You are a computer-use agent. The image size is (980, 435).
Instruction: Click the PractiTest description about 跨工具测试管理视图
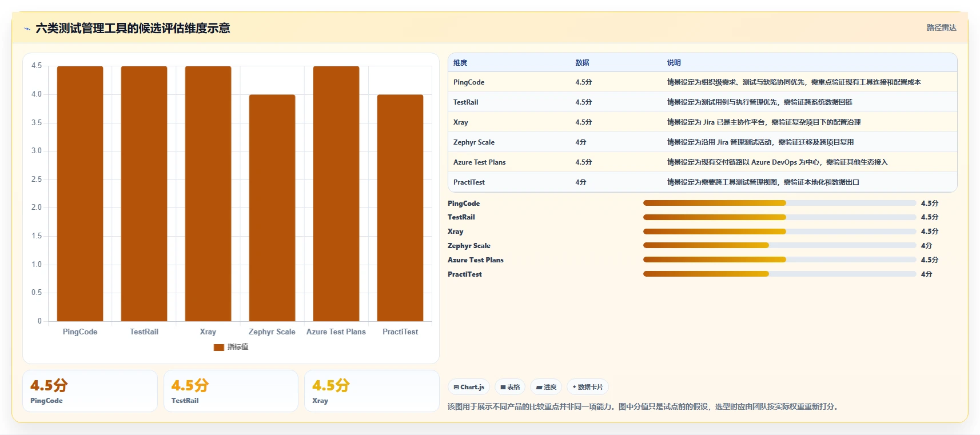[763, 182]
